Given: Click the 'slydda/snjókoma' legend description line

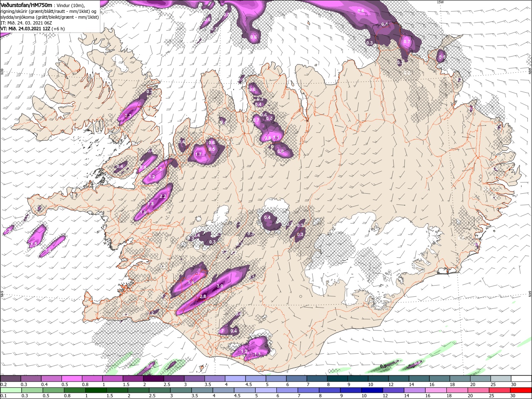Looking at the screenshot, I should click(50, 17).
